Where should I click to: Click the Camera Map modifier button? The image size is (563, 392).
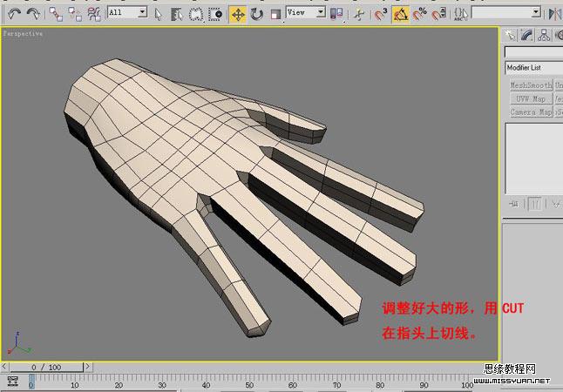[531, 112]
